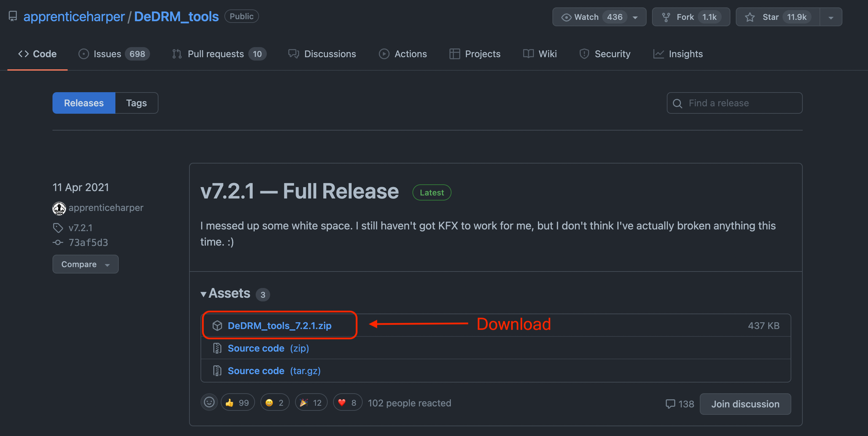Image resolution: width=868 pixels, height=436 pixels.
Task: Click the Pull requests count badge 10
Action: 257,54
